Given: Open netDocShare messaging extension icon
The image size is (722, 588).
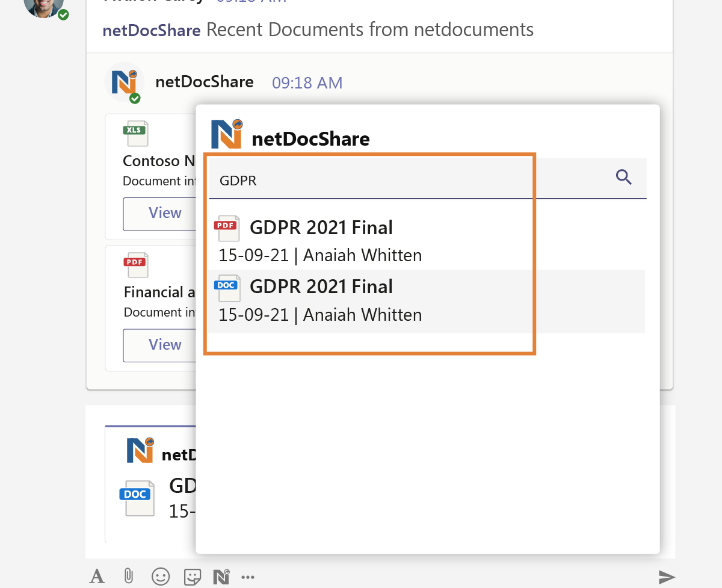Looking at the screenshot, I should 221,577.
